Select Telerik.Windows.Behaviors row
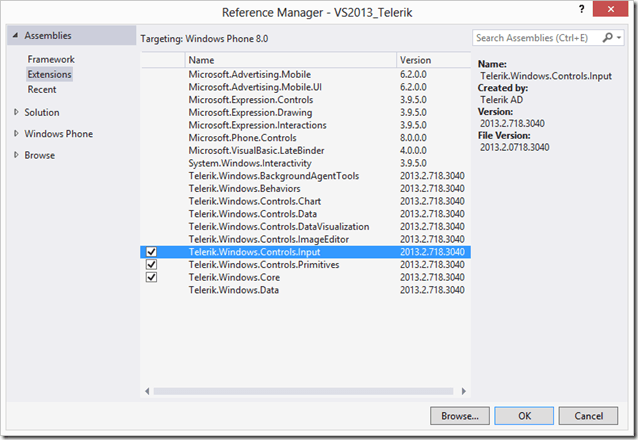Screen dimensions: 638x440 (306, 188)
